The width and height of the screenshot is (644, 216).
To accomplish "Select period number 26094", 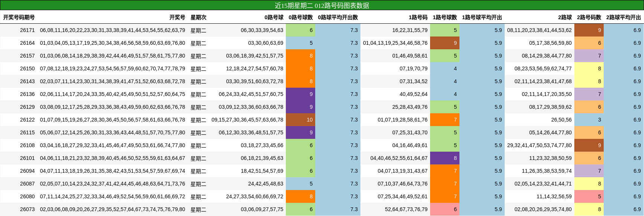I will pyautogui.click(x=27, y=171).
